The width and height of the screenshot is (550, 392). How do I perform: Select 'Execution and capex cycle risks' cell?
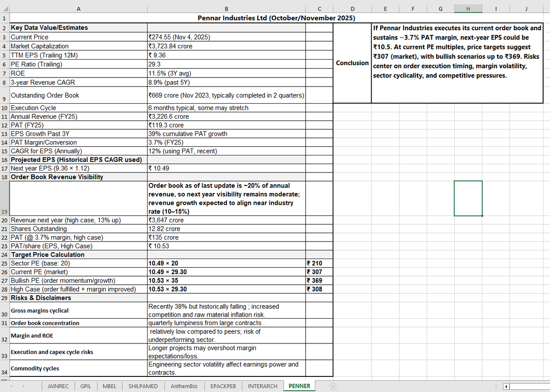point(78,352)
